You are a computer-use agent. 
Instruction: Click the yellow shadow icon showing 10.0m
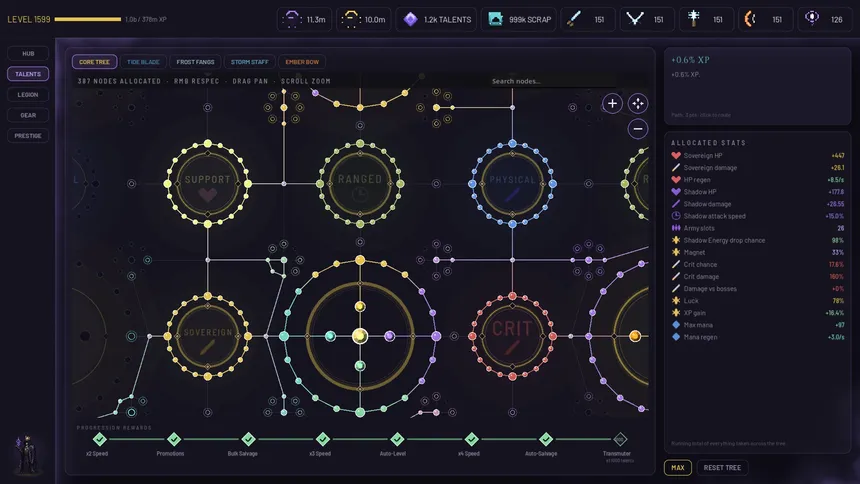(350, 19)
